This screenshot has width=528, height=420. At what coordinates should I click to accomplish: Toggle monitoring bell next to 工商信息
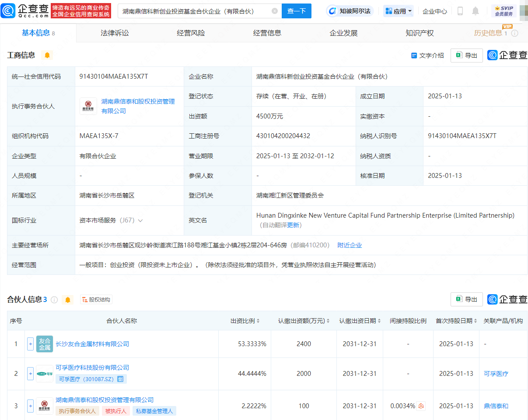[47, 56]
